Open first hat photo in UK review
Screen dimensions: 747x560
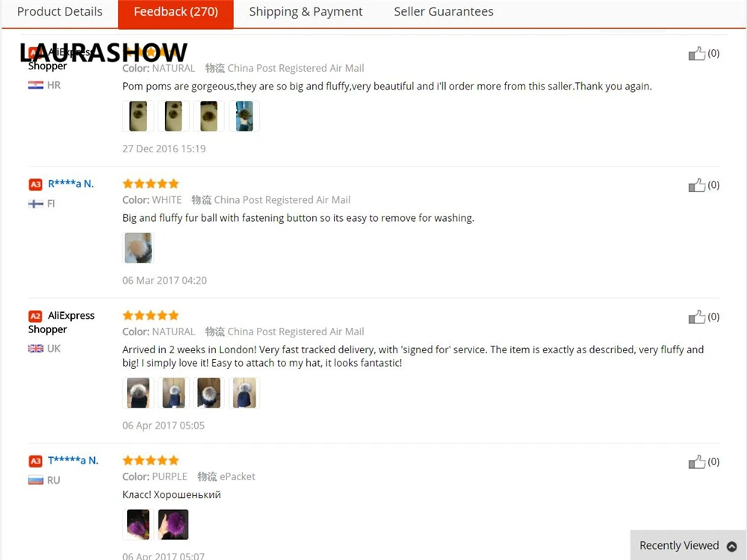coord(138,393)
